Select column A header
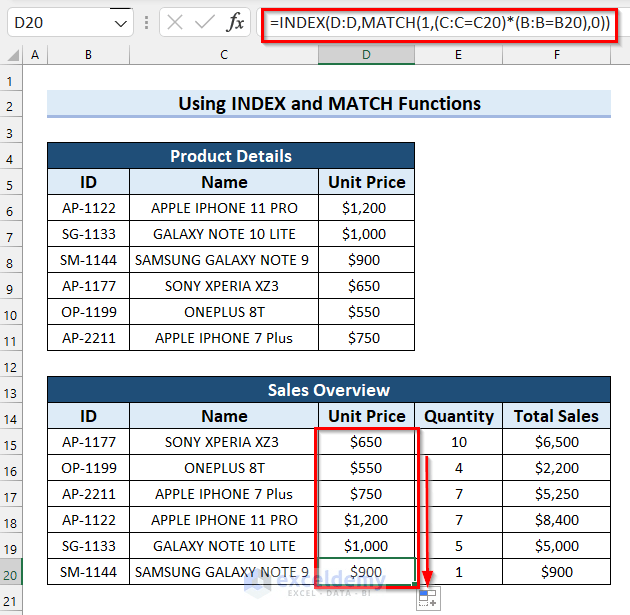The height and width of the screenshot is (615, 630). (x=35, y=55)
